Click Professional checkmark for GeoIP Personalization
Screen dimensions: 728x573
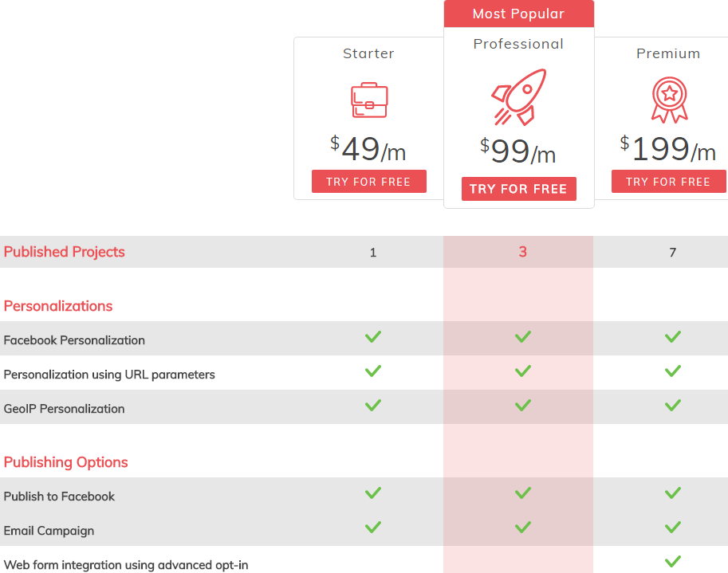(523, 406)
